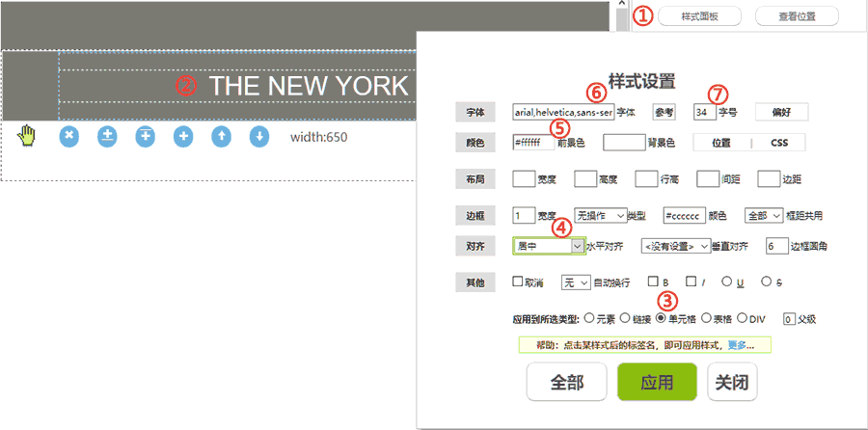The width and height of the screenshot is (868, 430).
Task: Click the green 应用 button
Action: point(657,383)
